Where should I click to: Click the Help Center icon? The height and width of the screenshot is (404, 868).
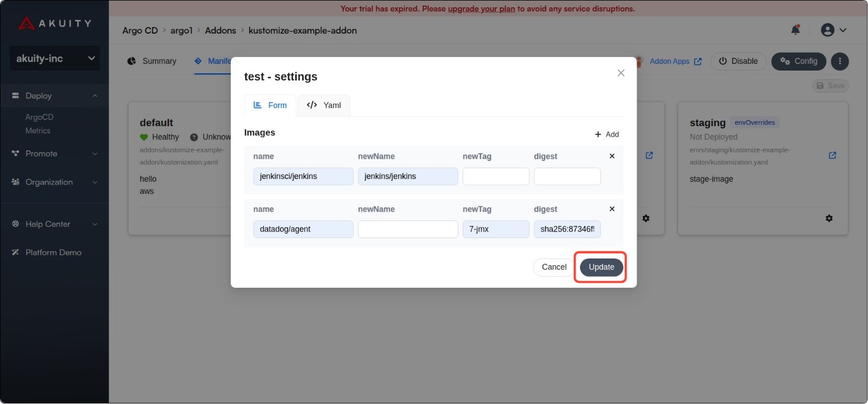[x=15, y=224]
